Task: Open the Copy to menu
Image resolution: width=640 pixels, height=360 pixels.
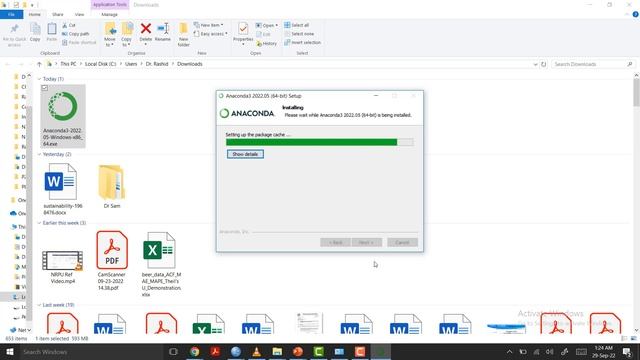Action: pyautogui.click(x=127, y=34)
